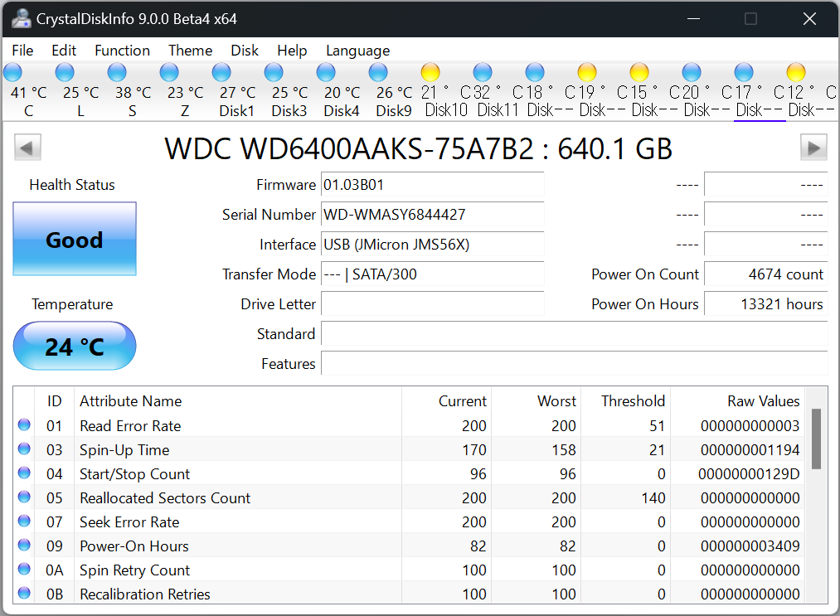Click the Power On Count value 4674 count
The width and height of the screenshot is (840, 616).
coord(765,274)
